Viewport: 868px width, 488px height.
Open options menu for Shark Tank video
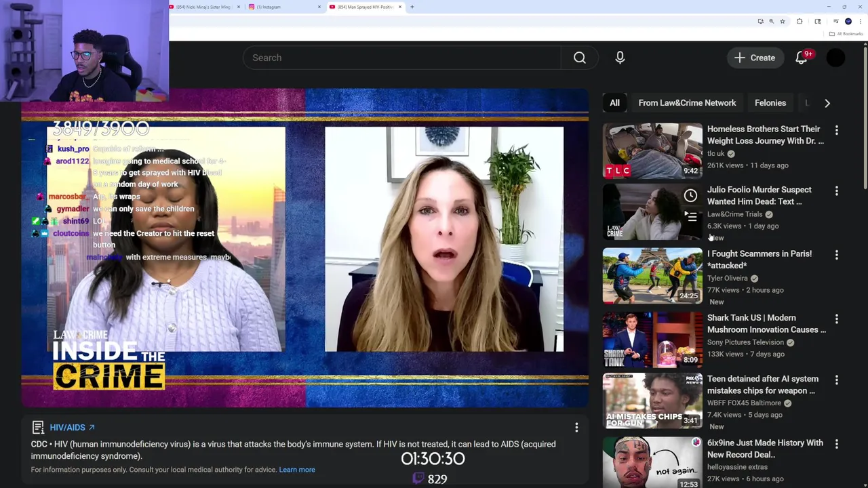(x=836, y=319)
